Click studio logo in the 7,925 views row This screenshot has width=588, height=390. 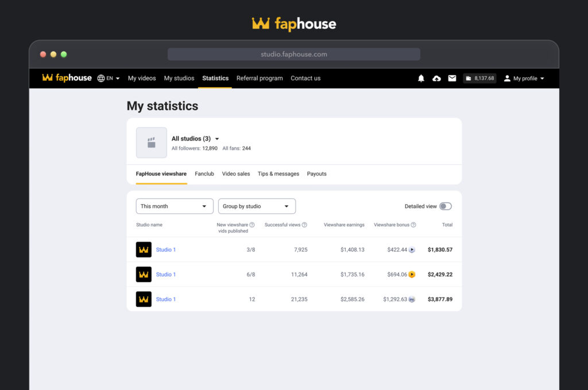tap(144, 250)
